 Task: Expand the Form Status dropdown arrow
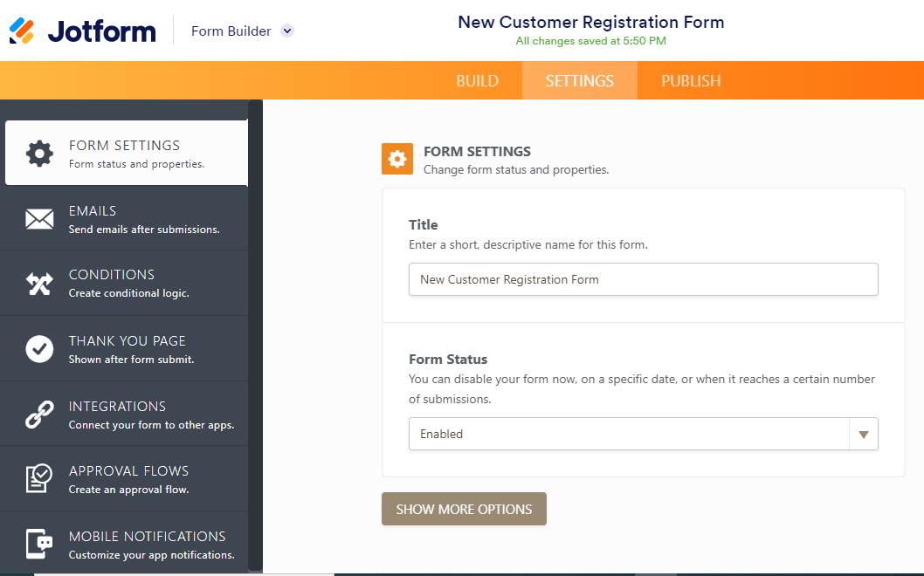click(864, 434)
